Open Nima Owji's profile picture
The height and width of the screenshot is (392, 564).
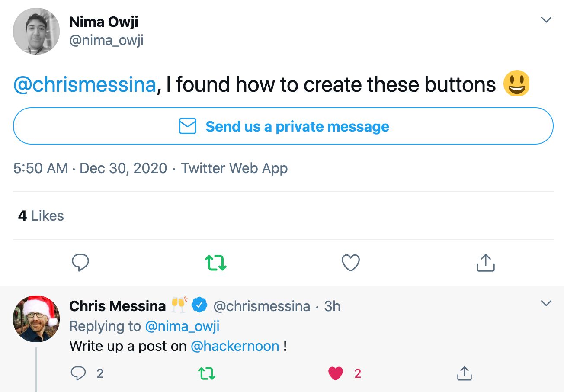(x=36, y=31)
